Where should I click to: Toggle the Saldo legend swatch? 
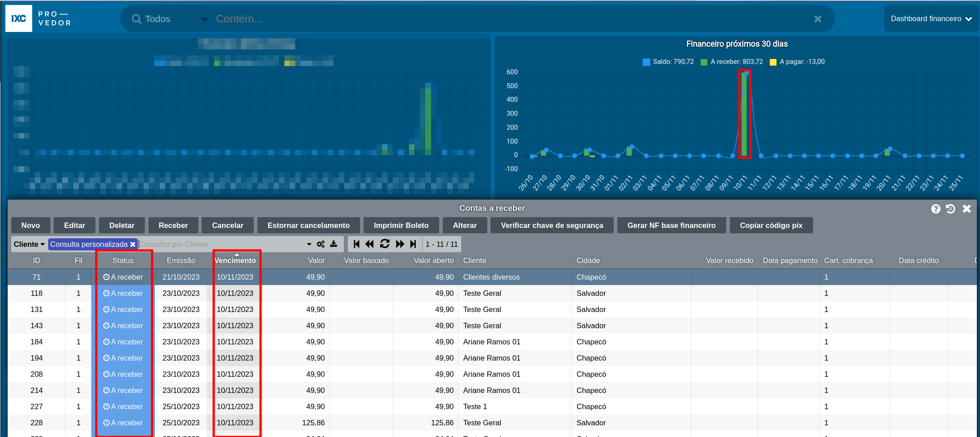click(x=646, y=62)
